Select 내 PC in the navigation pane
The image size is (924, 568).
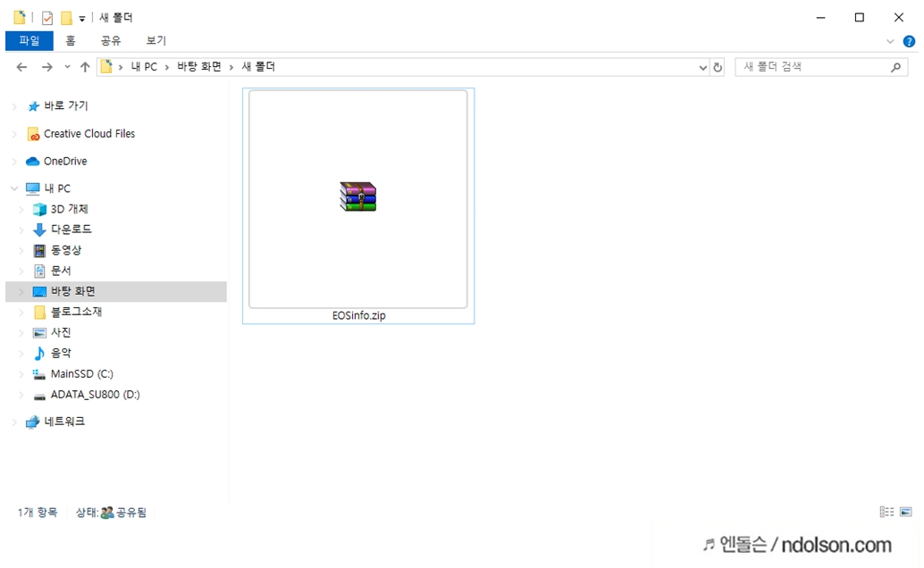57,188
